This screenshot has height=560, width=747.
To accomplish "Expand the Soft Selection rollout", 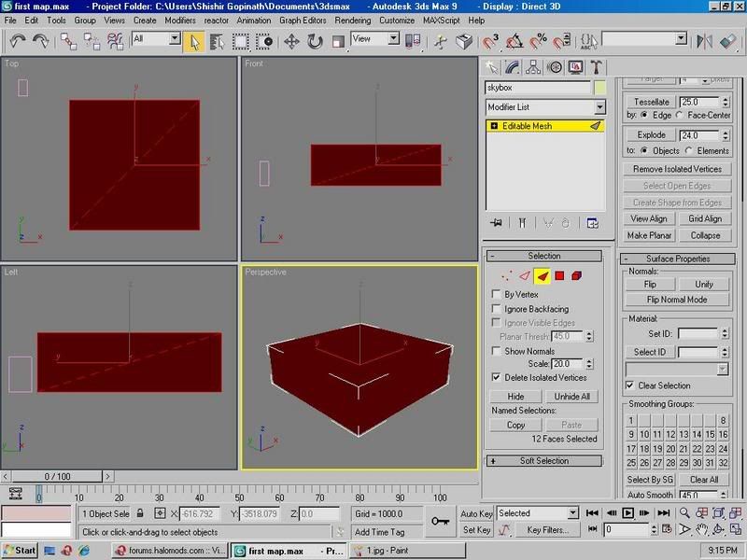I will pos(544,460).
